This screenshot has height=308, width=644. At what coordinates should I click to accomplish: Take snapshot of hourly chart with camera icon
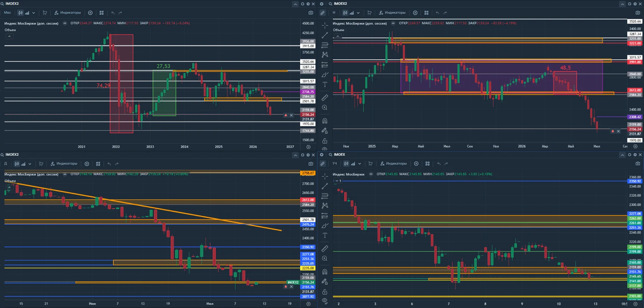(638, 164)
